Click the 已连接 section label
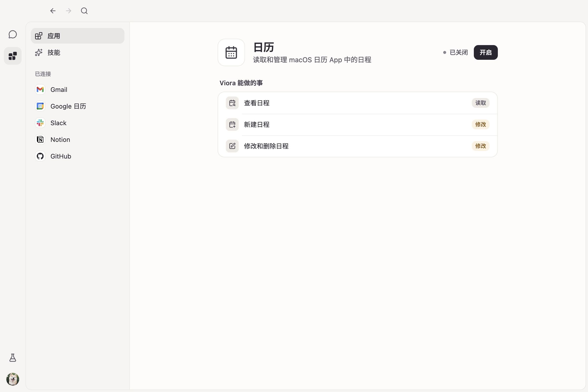This screenshot has height=392, width=588. 43,74
